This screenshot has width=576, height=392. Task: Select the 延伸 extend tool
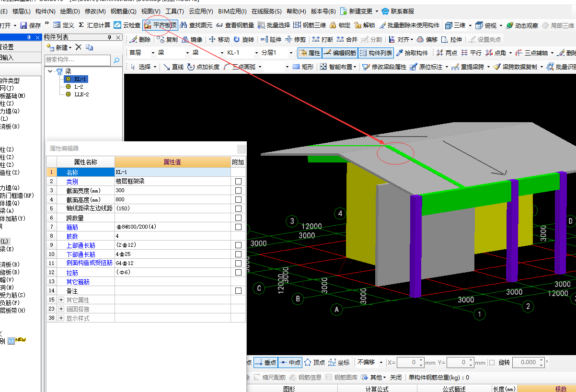click(271, 40)
